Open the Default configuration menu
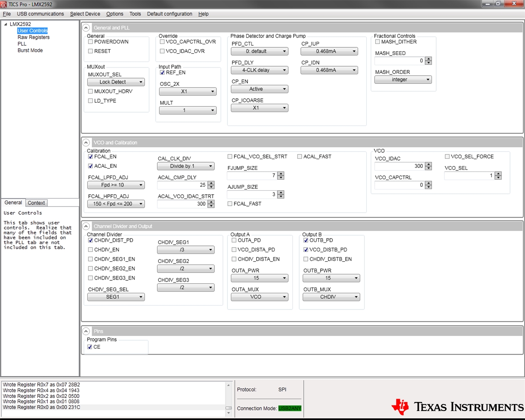This screenshot has width=525, height=420. pyautogui.click(x=169, y=14)
